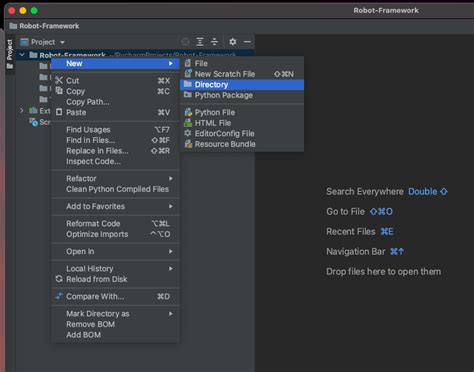Click the New Scratch File icon
The width and height of the screenshot is (474, 372).
[x=188, y=73]
